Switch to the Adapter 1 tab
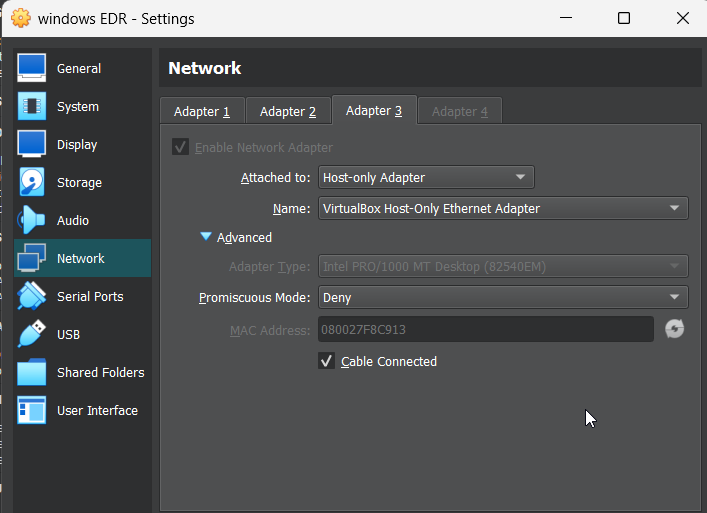707x513 pixels. [202, 111]
